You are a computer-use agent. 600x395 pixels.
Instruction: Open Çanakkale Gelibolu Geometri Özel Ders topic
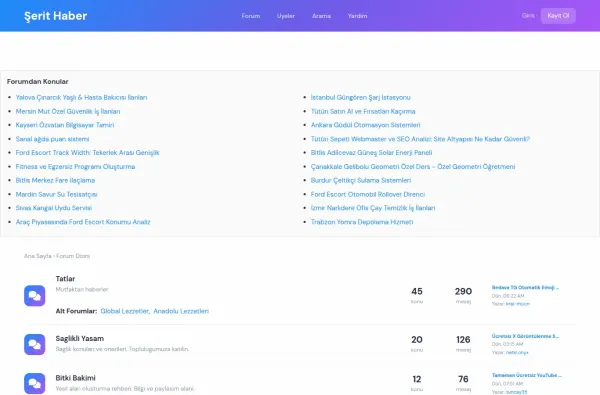pos(412,166)
